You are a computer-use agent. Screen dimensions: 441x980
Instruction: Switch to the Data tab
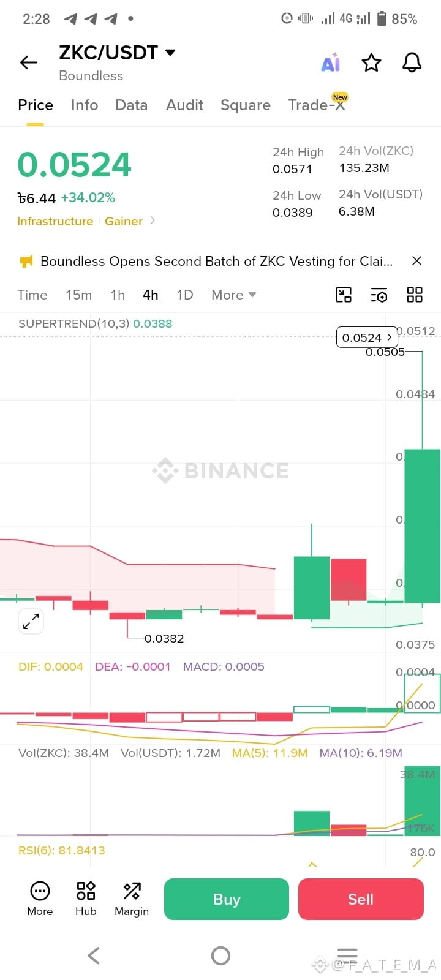click(132, 105)
